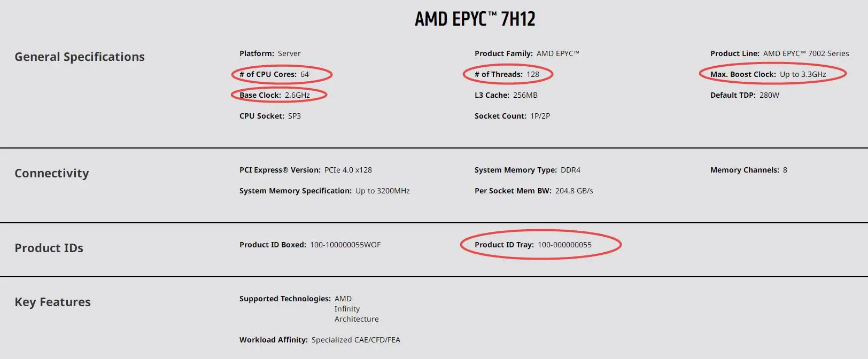868x359 pixels.
Task: Select the Product ID Boxed value
Action: tap(345, 245)
